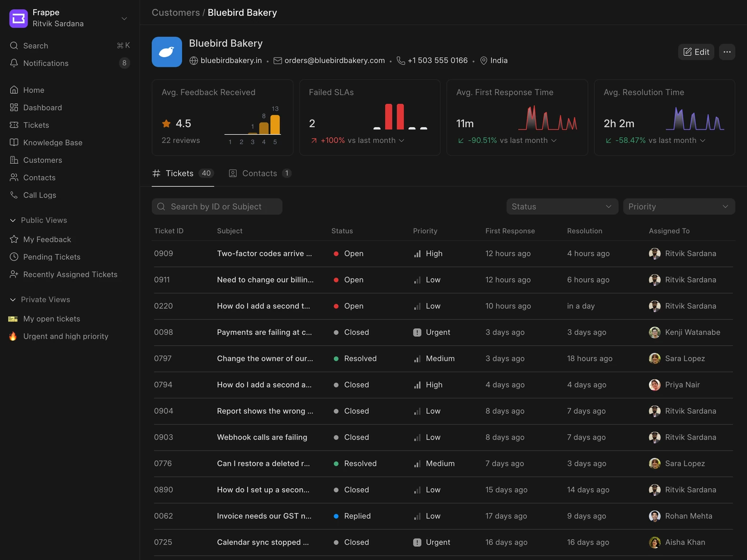
Task: Click the India location pin
Action: tap(484, 60)
